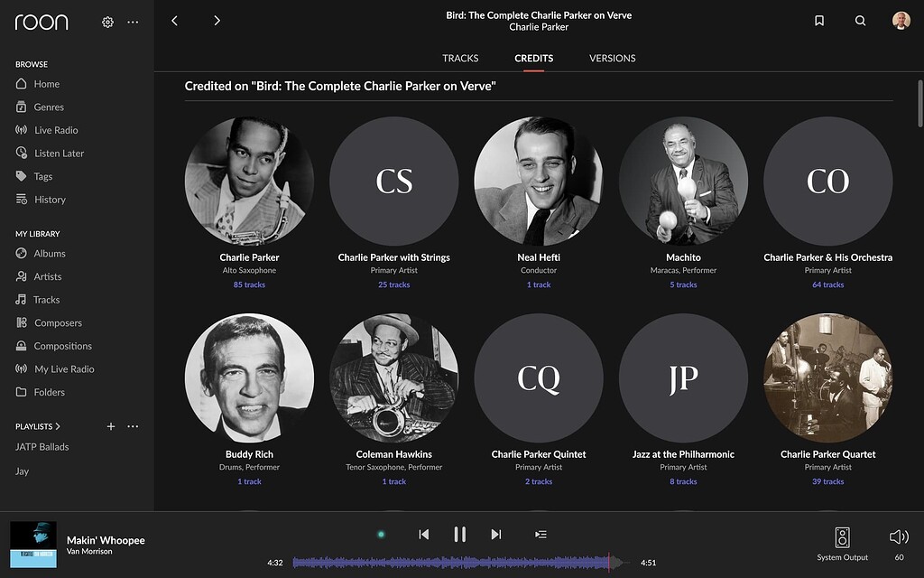
Task: Click the green signal path indicator
Action: coord(380,534)
